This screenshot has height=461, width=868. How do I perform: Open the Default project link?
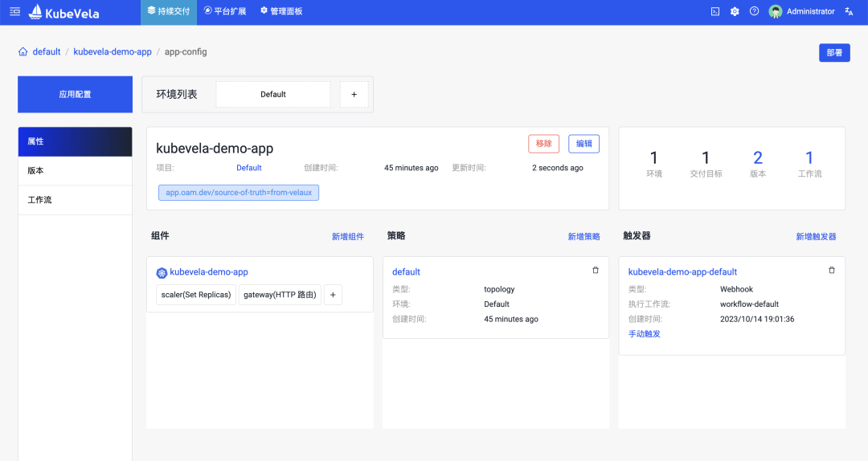pos(249,168)
